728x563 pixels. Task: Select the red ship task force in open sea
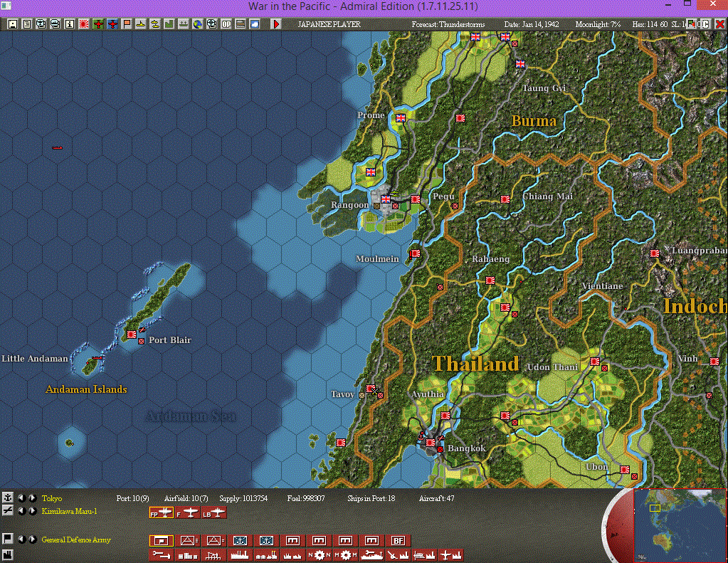click(x=57, y=148)
